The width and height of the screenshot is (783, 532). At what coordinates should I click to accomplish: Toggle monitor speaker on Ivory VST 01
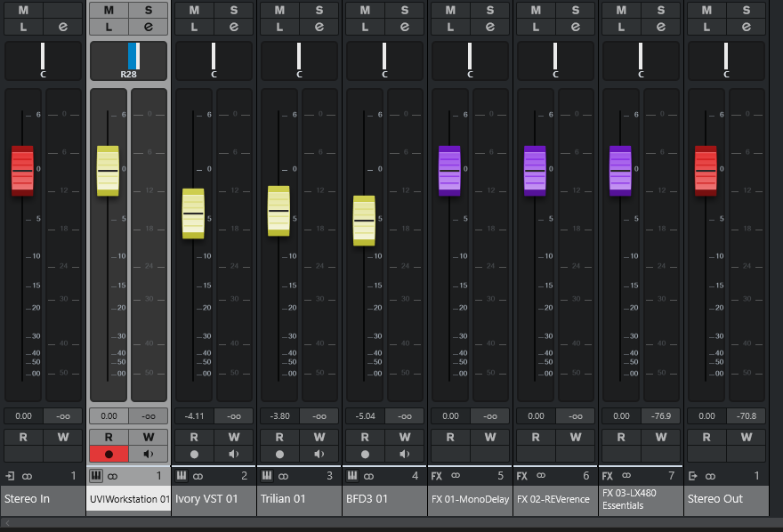[x=234, y=454]
